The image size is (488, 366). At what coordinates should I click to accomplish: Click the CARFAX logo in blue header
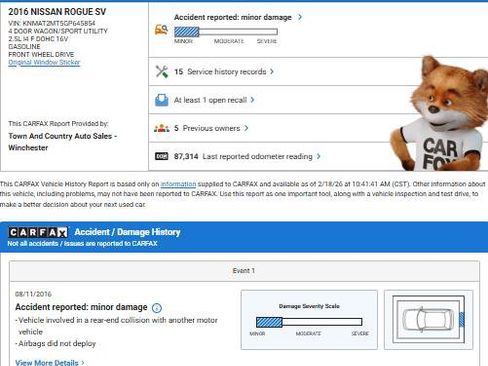38,232
